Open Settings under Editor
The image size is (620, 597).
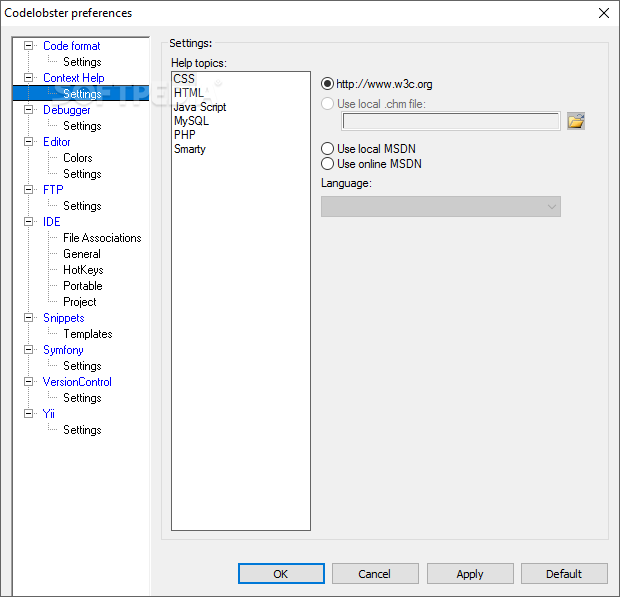(x=82, y=174)
